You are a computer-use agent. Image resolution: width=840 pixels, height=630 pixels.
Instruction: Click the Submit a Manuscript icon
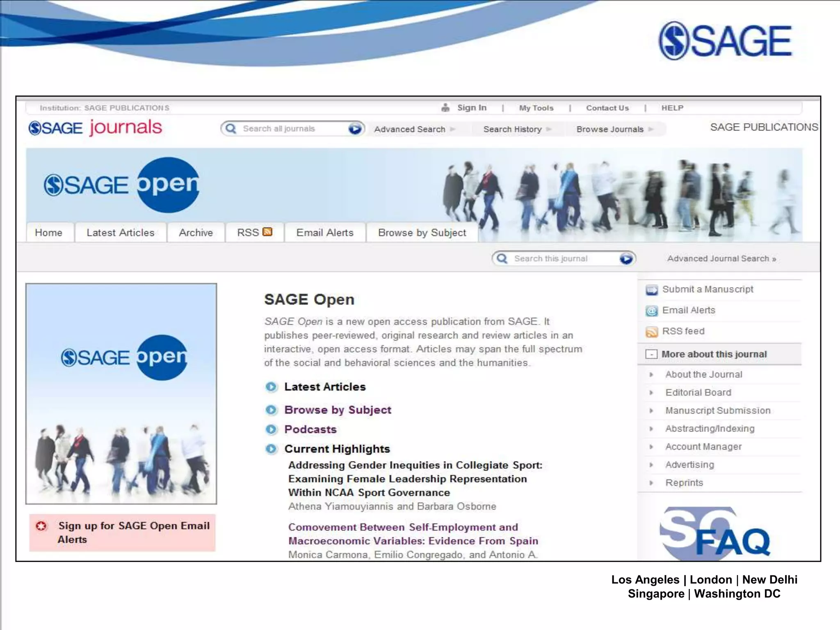tap(651, 290)
